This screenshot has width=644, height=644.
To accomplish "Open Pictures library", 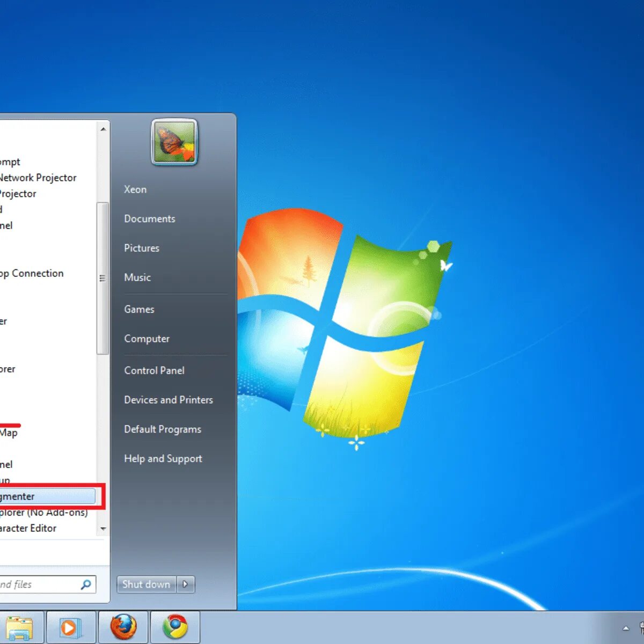I will pyautogui.click(x=142, y=248).
